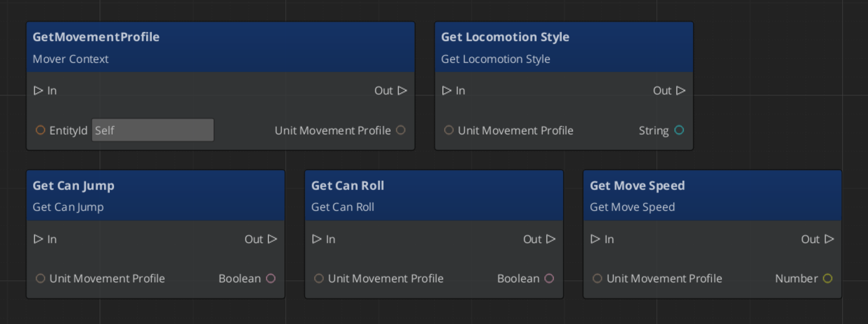
Task: Click the Out pin on Get Locomotion Style
Action: [681, 91]
